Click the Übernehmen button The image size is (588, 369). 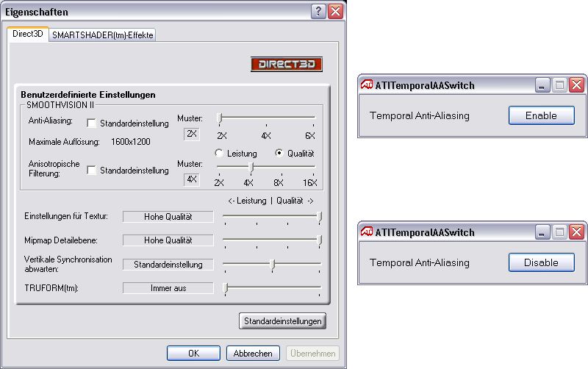tap(313, 354)
